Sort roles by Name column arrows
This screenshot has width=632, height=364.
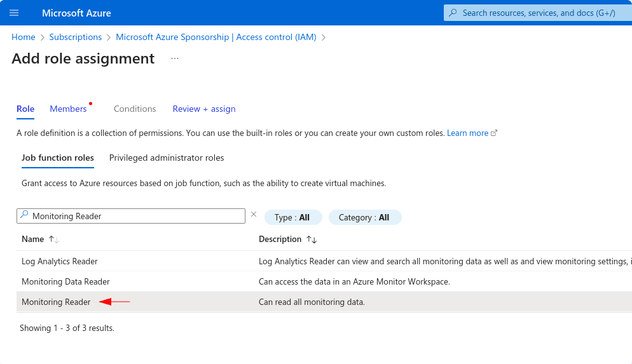53,239
